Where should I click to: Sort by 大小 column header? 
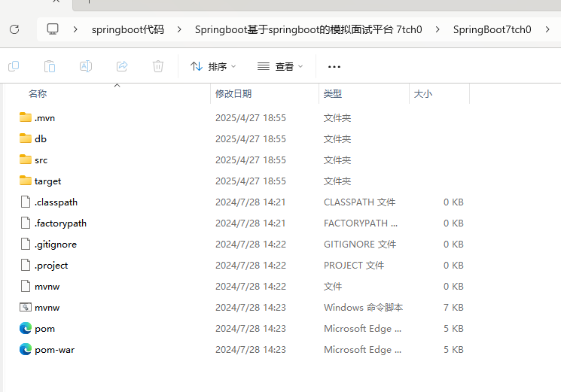(423, 93)
